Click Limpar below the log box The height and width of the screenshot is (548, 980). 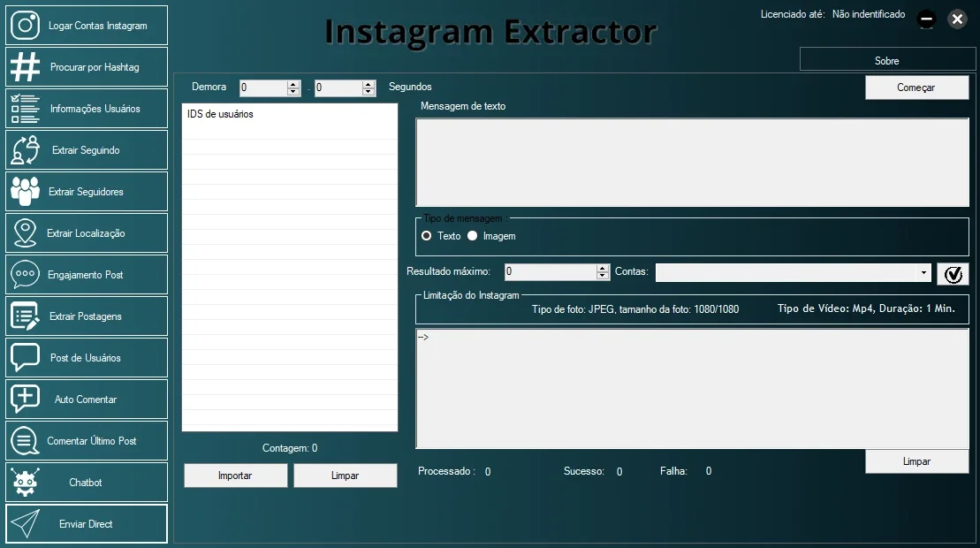coord(917,461)
